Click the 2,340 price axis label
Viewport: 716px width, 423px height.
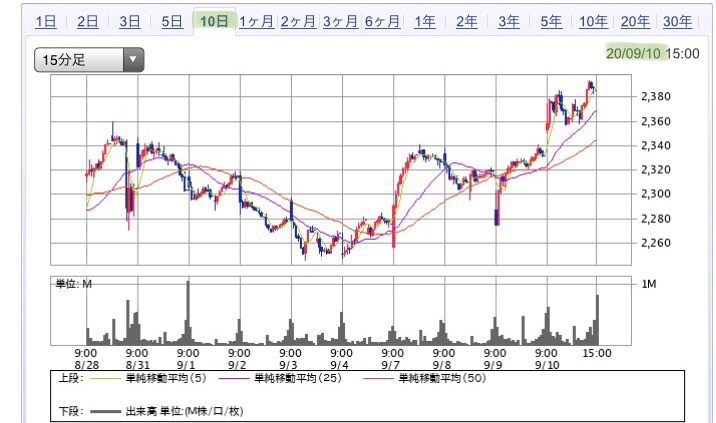(x=656, y=145)
